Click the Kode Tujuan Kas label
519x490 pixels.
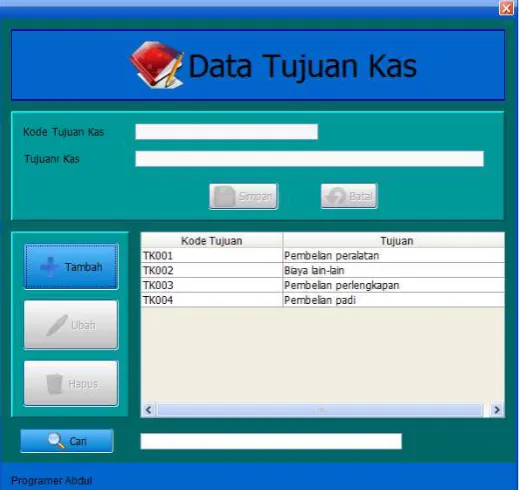pos(63,132)
